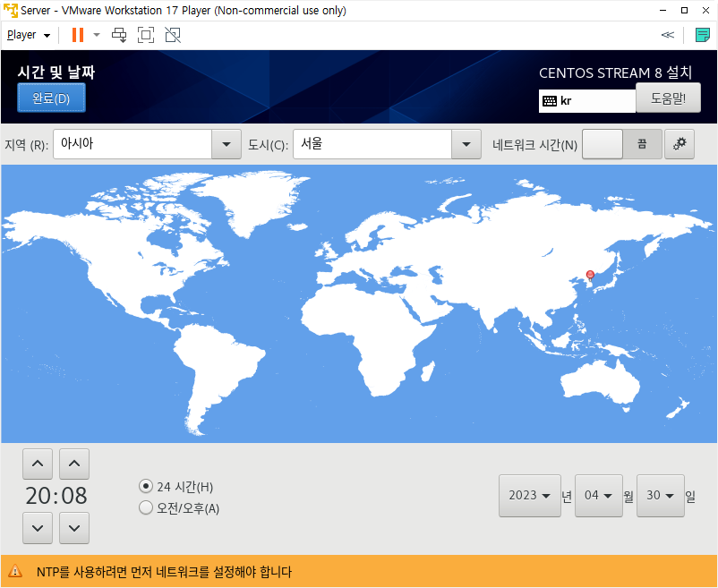
Task: Decrease the hour with down arrow
Action: (38, 528)
